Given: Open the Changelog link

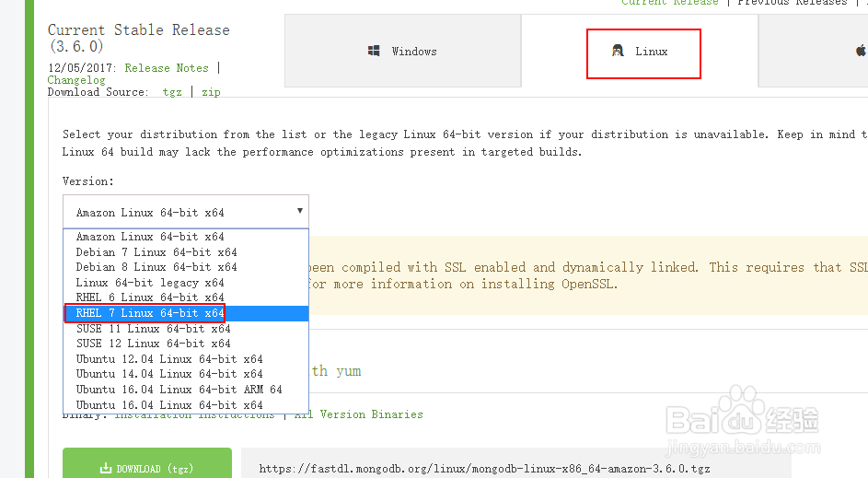Looking at the screenshot, I should 76,80.
